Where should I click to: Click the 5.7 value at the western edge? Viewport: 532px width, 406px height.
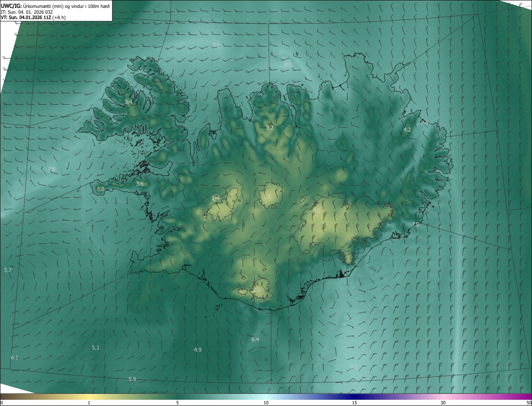pyautogui.click(x=8, y=270)
